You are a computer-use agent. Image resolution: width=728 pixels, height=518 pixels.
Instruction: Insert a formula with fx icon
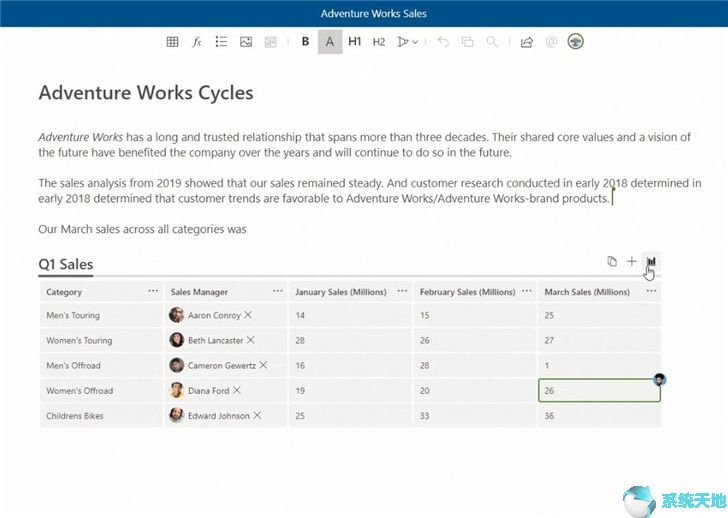click(197, 42)
